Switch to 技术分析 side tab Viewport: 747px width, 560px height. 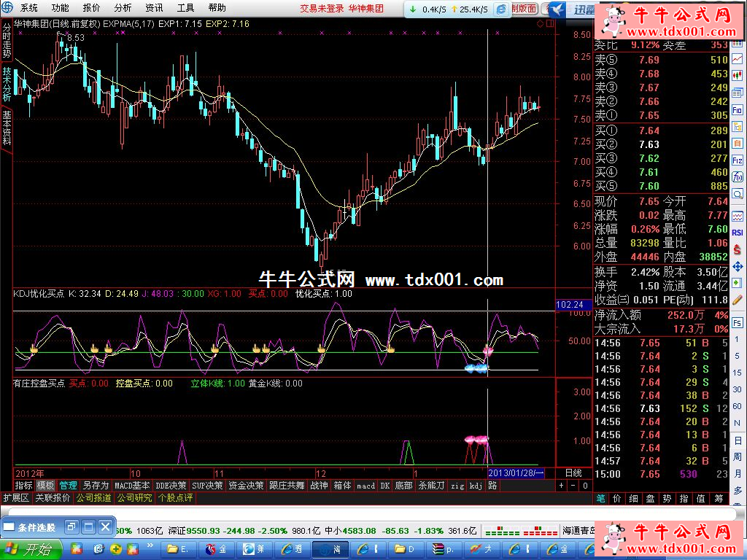coord(7,84)
